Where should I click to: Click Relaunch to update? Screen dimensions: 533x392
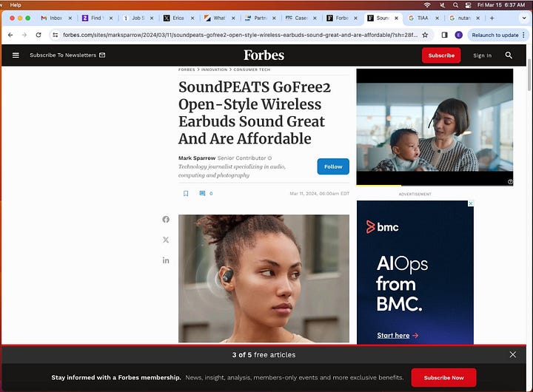(x=495, y=35)
